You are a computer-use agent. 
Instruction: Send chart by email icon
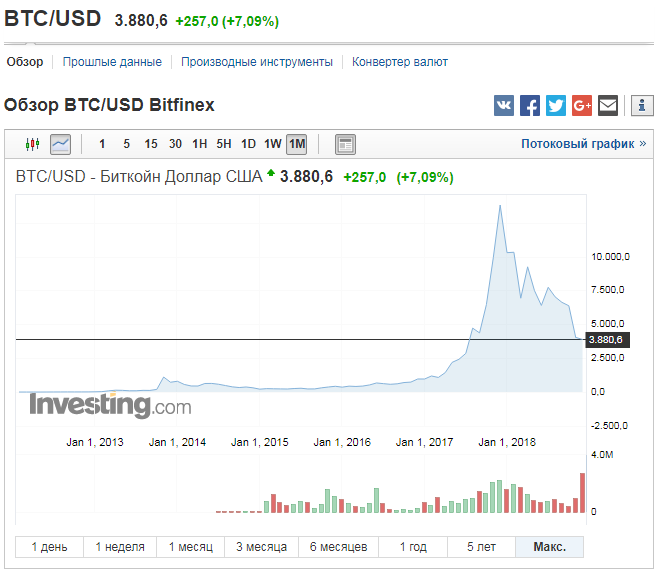608,105
